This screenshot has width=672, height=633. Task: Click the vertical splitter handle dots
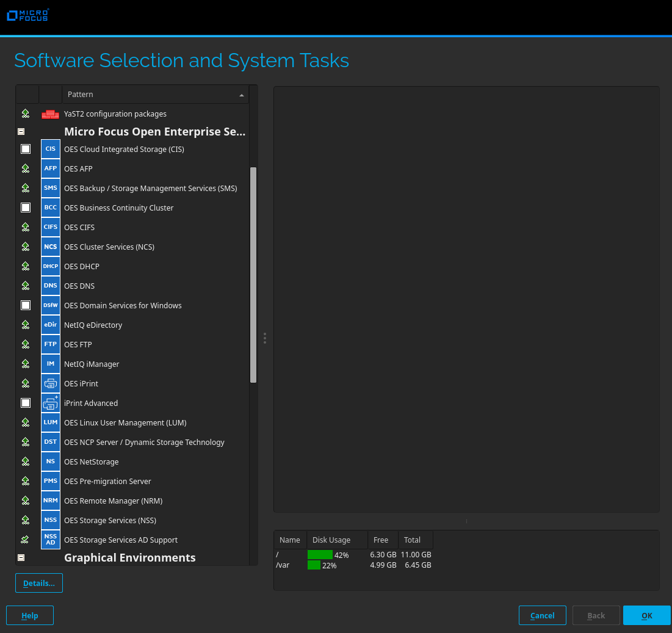click(265, 338)
